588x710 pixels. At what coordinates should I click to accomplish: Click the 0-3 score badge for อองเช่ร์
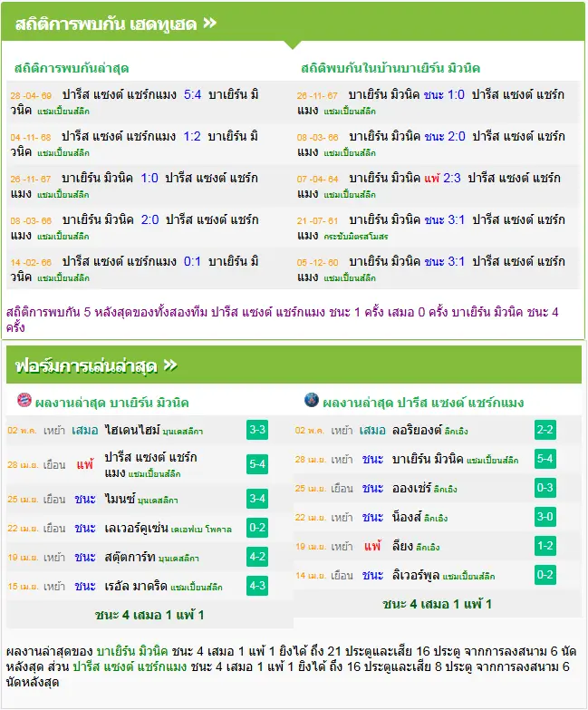(x=545, y=488)
